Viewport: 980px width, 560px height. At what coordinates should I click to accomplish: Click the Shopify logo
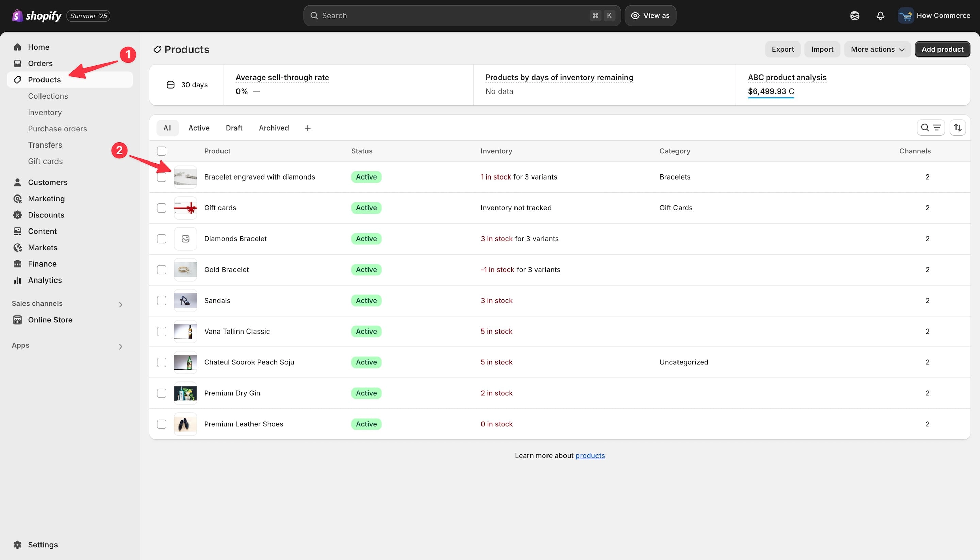(36, 16)
